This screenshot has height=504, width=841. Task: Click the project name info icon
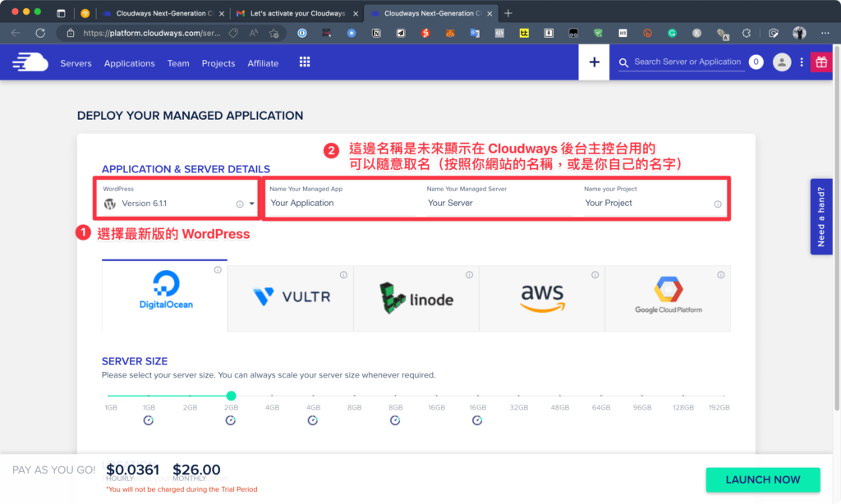click(x=718, y=204)
